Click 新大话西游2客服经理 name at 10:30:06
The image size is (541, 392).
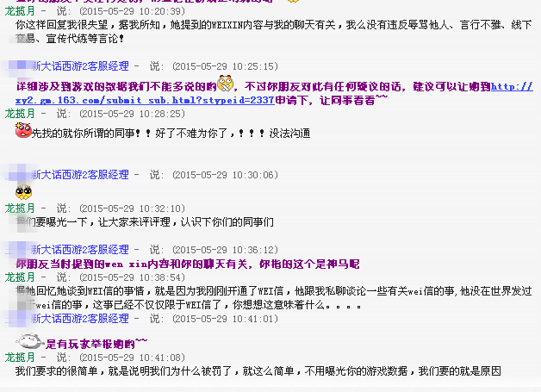click(x=80, y=175)
